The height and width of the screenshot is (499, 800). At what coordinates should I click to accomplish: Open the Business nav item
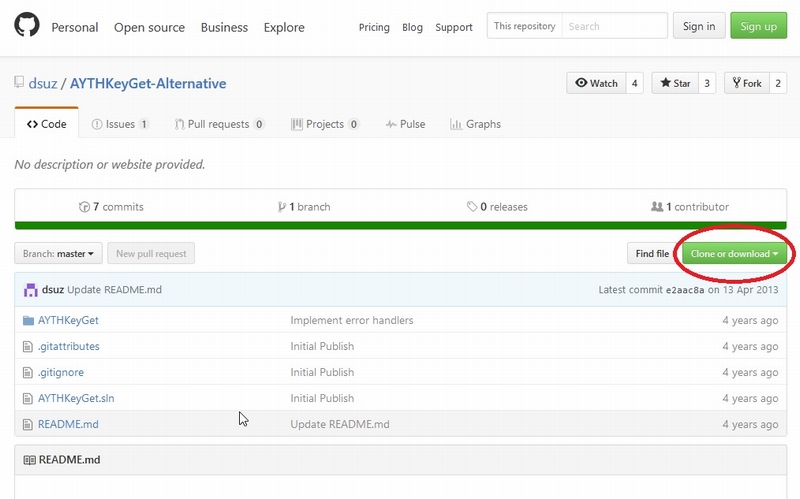coord(224,27)
